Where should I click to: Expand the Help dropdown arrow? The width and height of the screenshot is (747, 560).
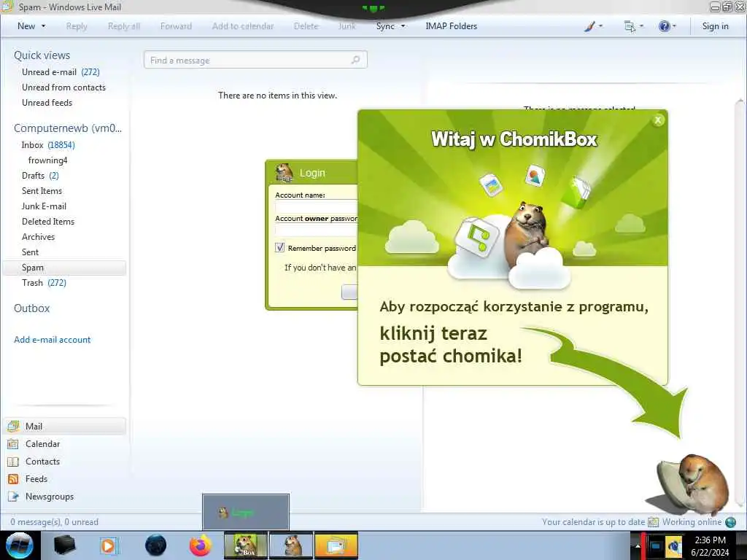[x=674, y=26]
